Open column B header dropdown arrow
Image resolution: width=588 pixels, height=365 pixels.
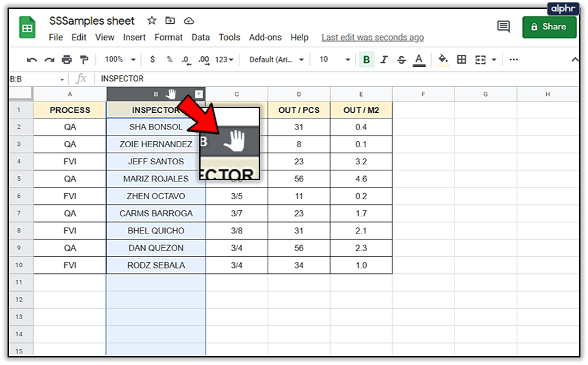click(x=199, y=94)
